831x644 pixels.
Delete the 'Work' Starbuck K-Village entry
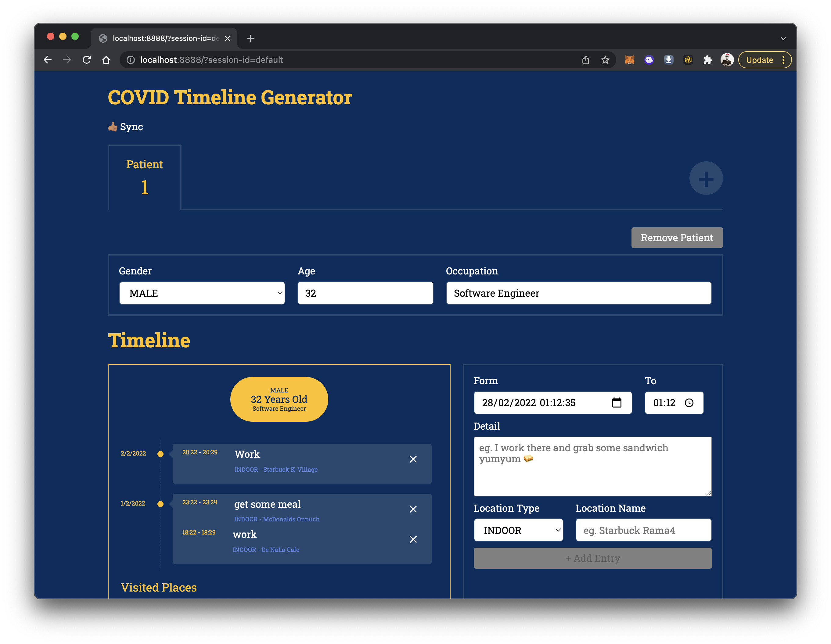tap(413, 459)
